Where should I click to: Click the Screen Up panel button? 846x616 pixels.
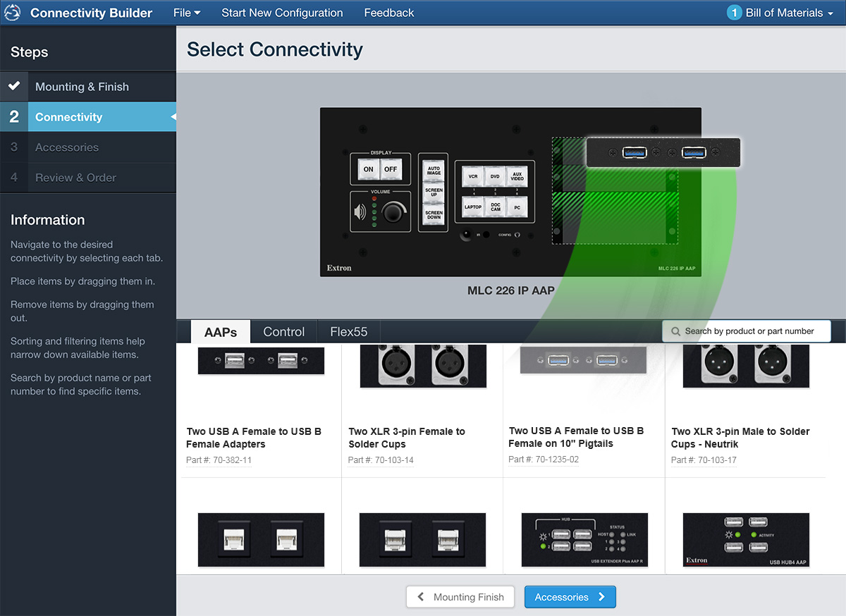tap(434, 192)
